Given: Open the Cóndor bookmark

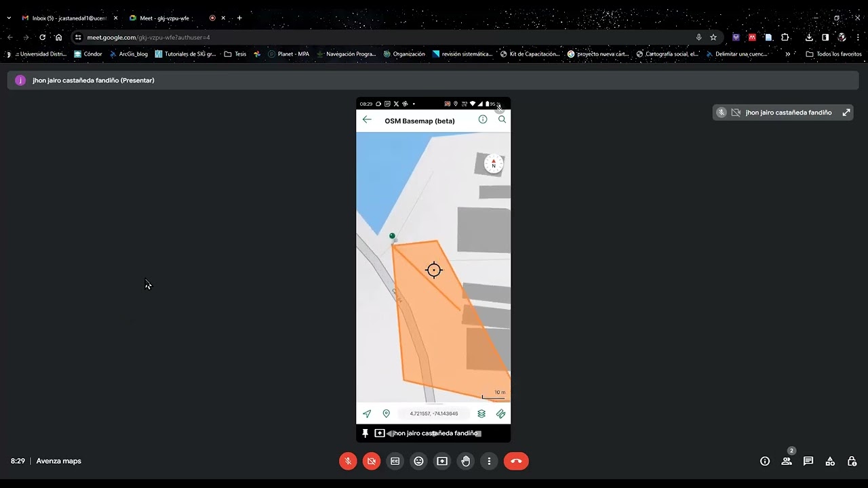Looking at the screenshot, I should (x=88, y=54).
